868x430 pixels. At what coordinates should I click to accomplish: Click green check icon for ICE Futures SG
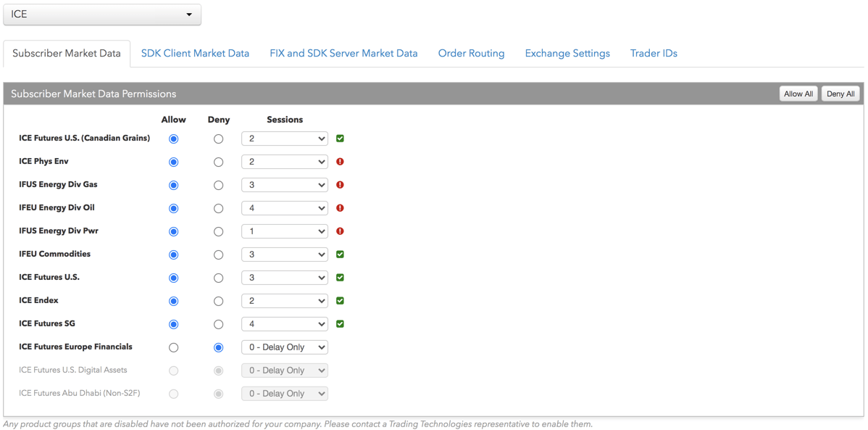tap(340, 323)
